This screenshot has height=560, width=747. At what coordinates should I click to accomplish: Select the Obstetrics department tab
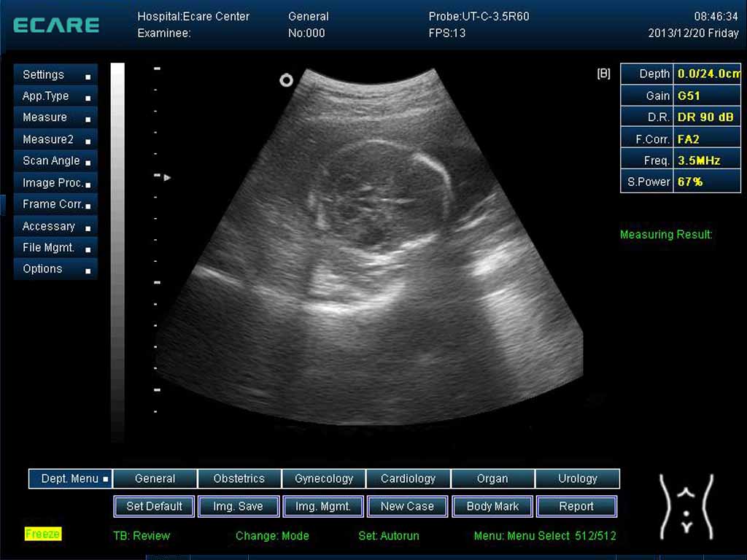239,479
